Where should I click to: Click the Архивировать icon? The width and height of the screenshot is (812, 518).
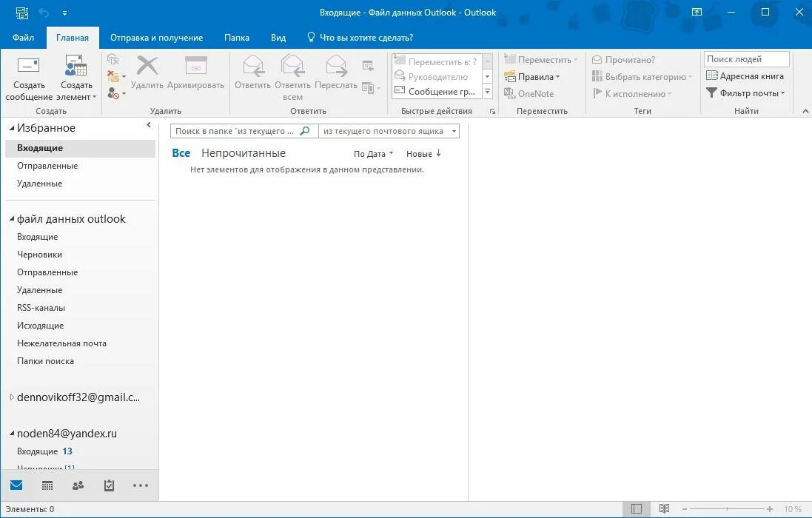(x=195, y=66)
